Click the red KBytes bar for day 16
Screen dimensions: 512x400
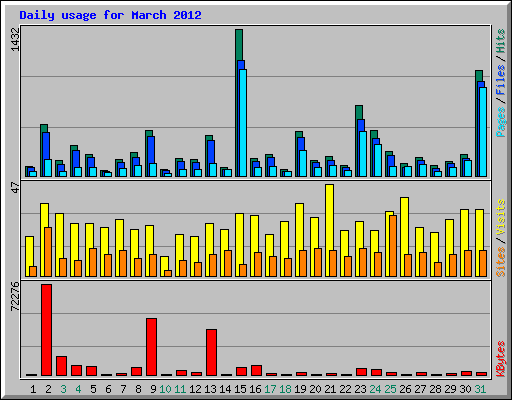(x=256, y=371)
